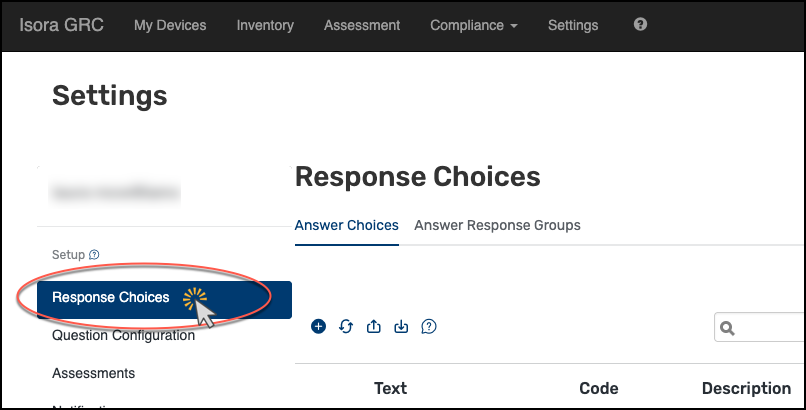Click the refresh icon in the toolbar
Viewport: 806px width, 410px height.
(346, 326)
